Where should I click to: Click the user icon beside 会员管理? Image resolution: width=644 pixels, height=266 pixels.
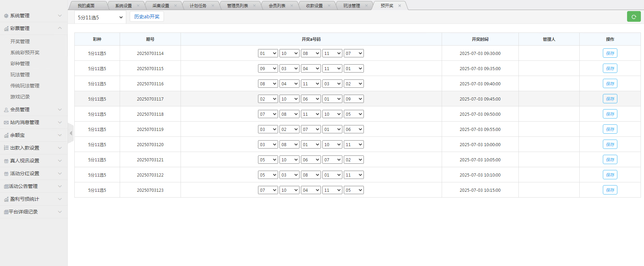(6, 110)
